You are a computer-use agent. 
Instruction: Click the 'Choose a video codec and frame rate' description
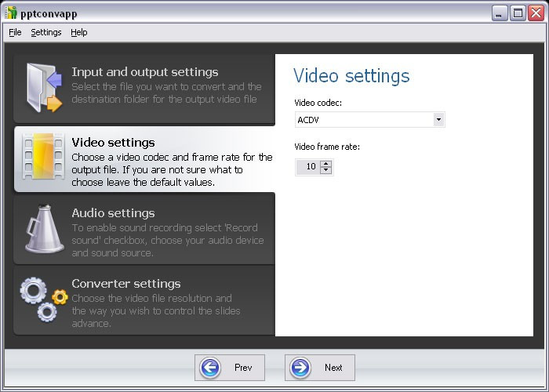[x=172, y=170]
